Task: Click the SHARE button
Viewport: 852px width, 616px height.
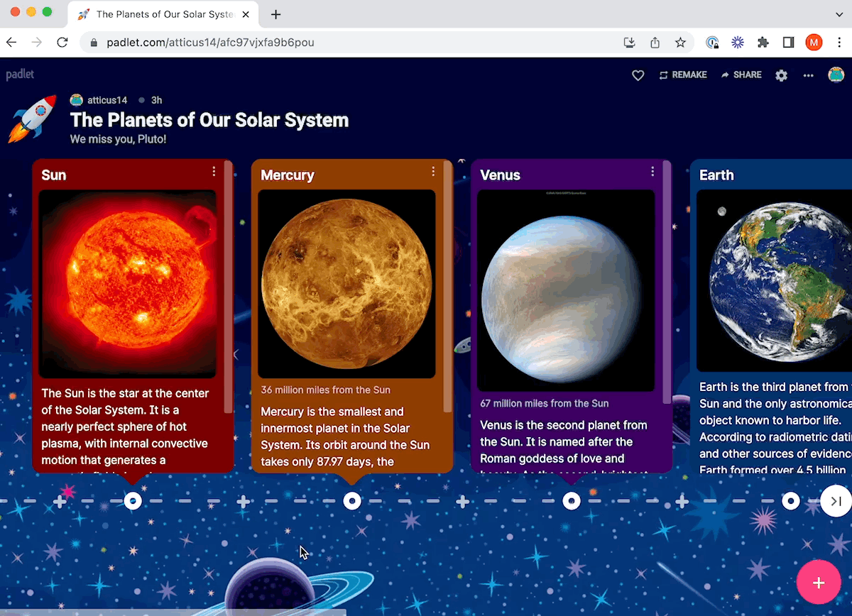Action: pos(741,75)
